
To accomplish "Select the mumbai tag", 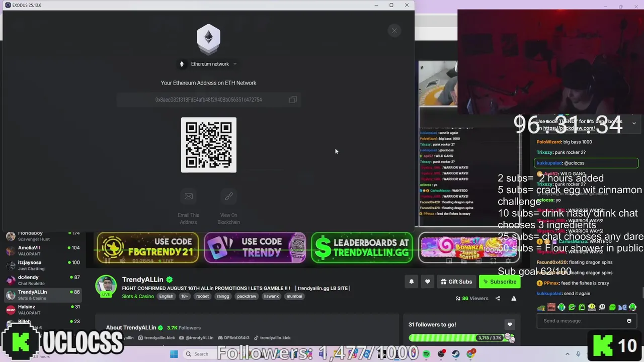I will (294, 296).
